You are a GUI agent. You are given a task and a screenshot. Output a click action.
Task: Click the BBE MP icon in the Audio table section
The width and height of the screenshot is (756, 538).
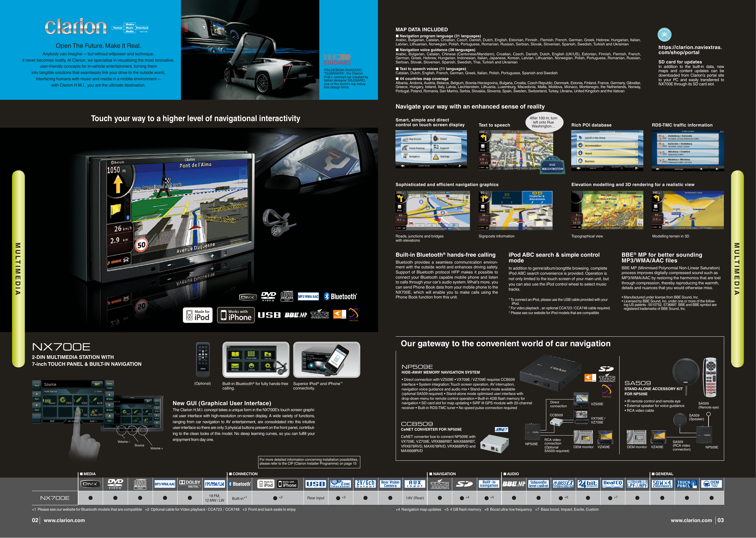point(514,484)
